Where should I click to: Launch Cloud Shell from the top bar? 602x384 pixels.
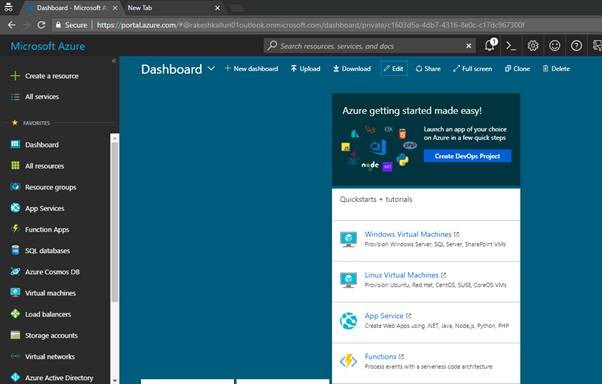point(511,46)
